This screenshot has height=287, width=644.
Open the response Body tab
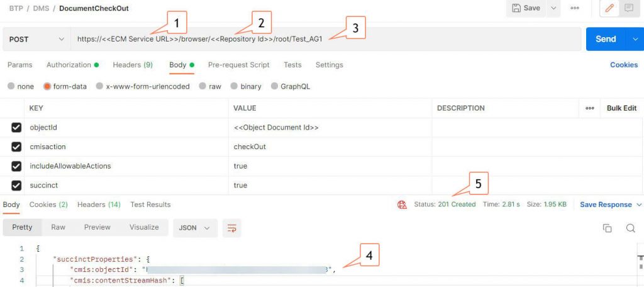pos(11,205)
